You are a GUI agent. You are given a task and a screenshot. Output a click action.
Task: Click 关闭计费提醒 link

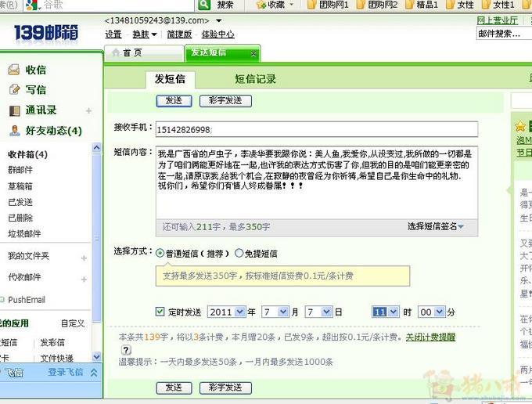point(430,337)
